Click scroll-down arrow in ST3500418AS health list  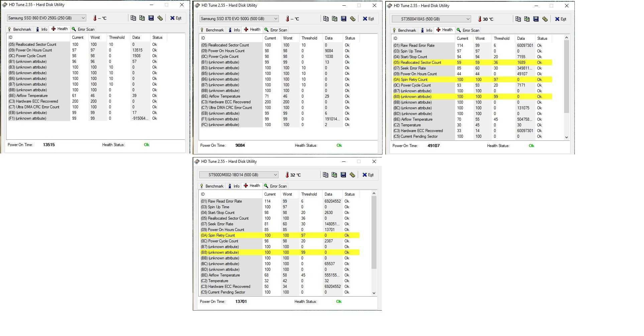tap(566, 137)
